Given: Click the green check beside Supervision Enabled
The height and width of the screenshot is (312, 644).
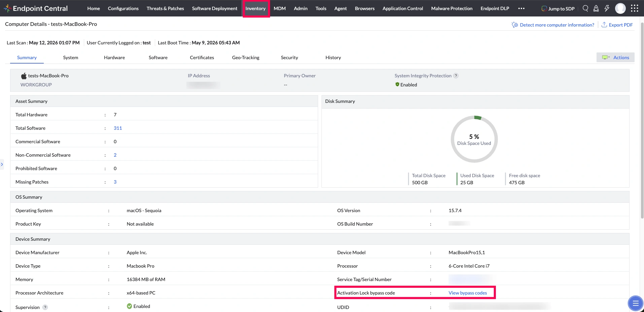Looking at the screenshot, I should click(129, 306).
